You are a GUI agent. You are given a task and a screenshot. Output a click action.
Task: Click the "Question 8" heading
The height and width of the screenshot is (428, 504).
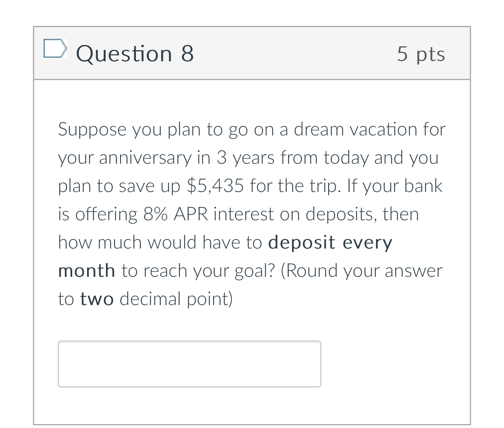(135, 54)
